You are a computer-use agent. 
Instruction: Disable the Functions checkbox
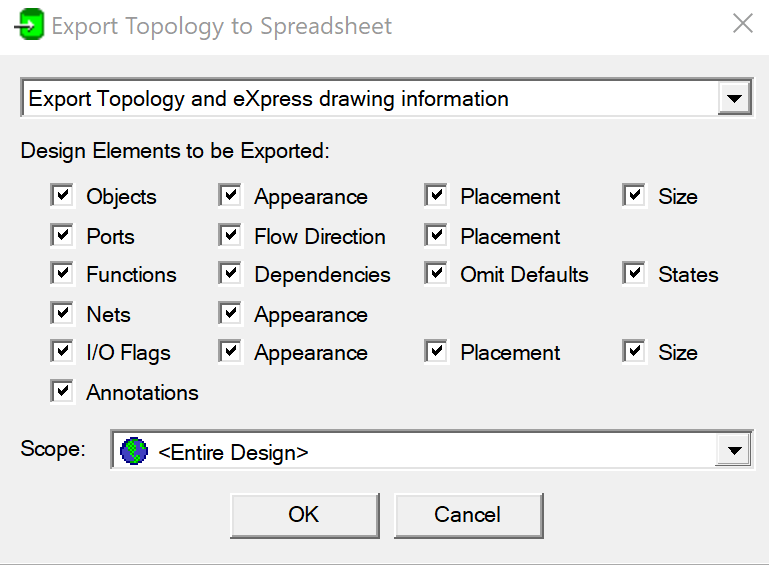pos(62,273)
